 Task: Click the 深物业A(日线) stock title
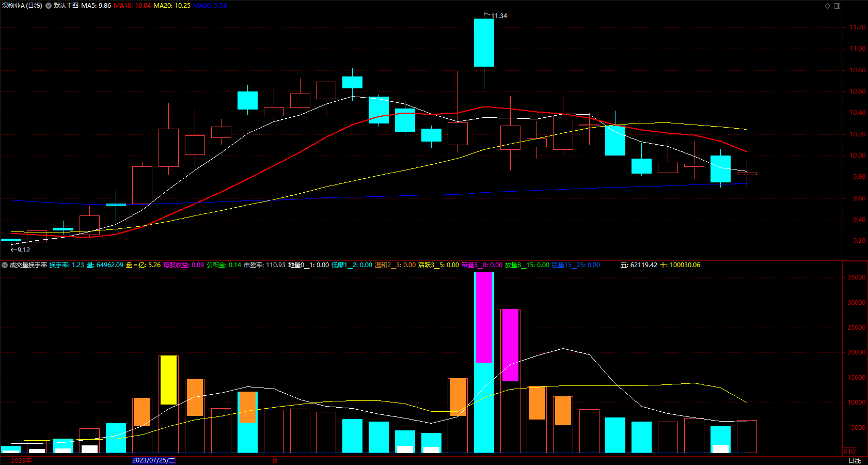point(22,6)
